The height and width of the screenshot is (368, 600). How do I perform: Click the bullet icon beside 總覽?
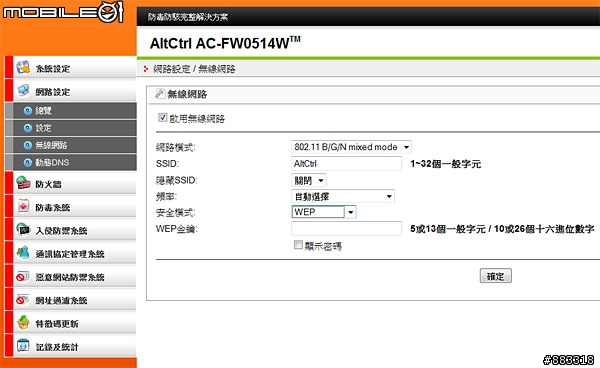click(x=28, y=111)
